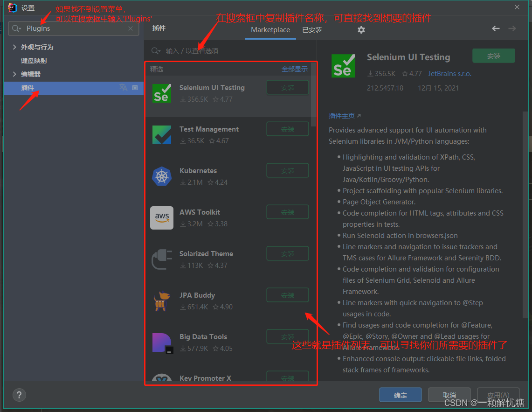Screen dimensions: 532x412
Task: Click the version number 212.5457.18
Action: coord(385,88)
